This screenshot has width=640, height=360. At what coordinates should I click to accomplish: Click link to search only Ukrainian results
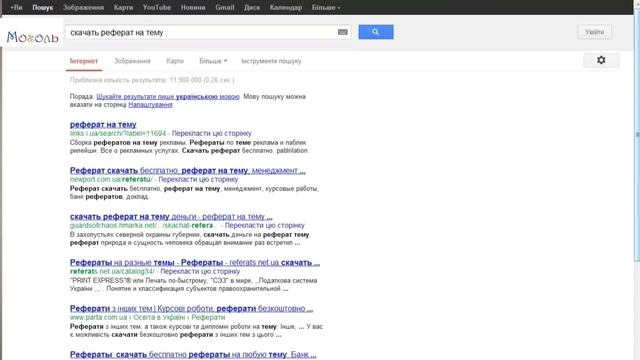[168, 97]
